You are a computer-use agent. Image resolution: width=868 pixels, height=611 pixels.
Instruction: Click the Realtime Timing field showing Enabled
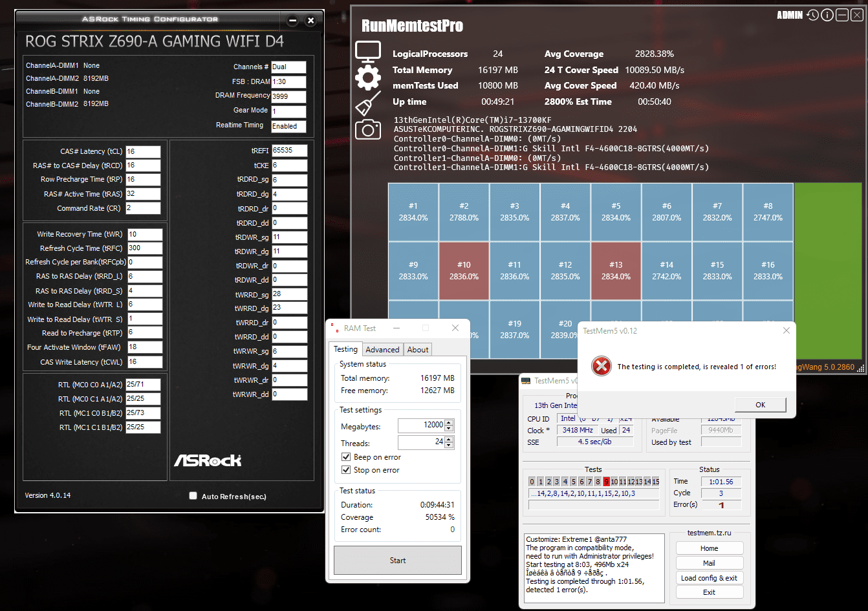(x=288, y=126)
